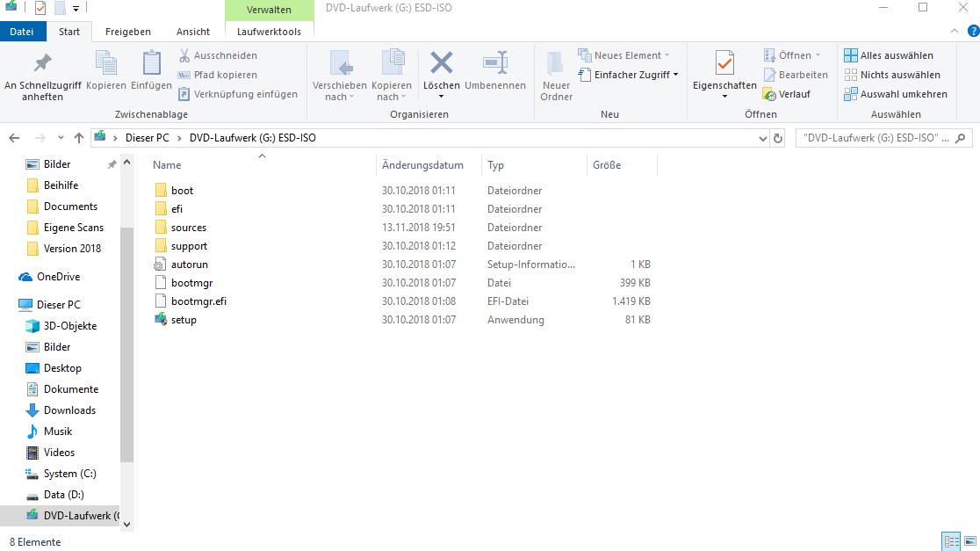Open the help question mark icon
Image resolution: width=980 pixels, height=551 pixels.
click(x=972, y=31)
